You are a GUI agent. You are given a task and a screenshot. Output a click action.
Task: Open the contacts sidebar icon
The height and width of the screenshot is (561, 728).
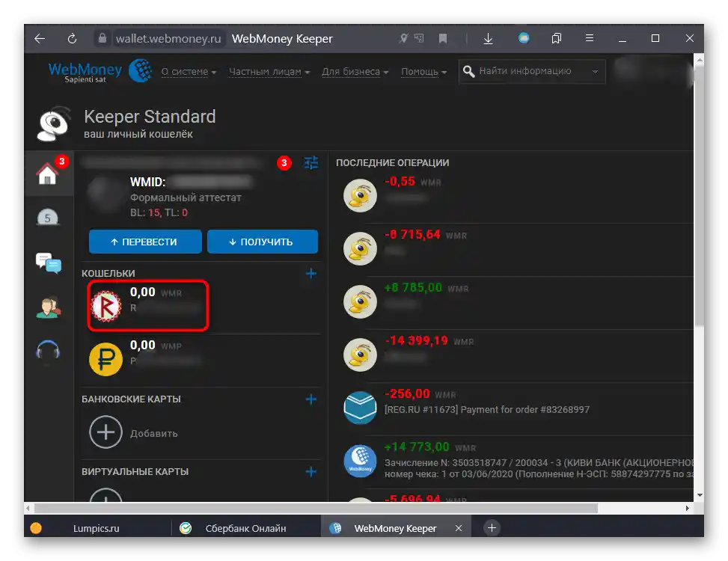[x=49, y=307]
